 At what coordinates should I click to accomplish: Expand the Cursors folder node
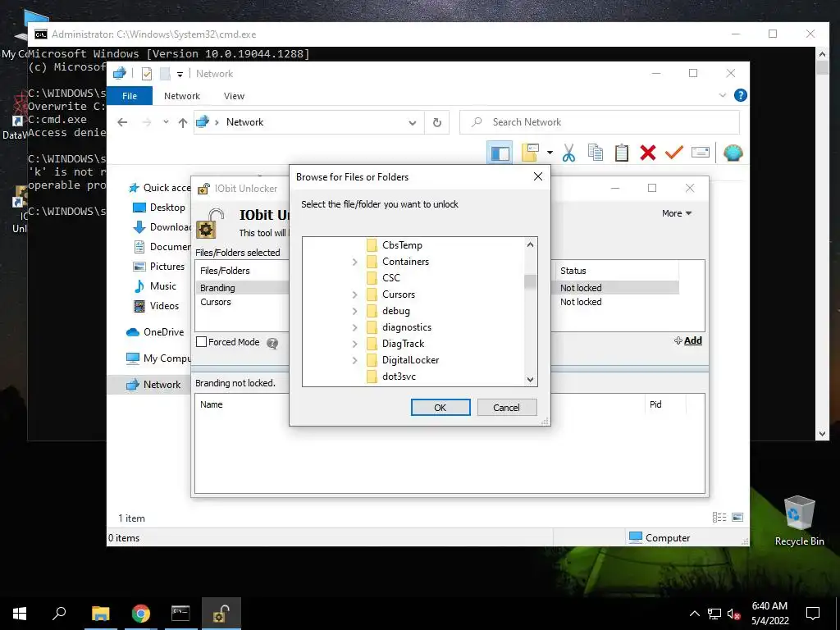coord(354,294)
